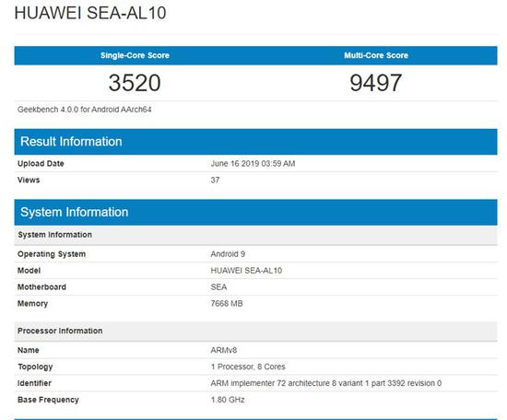Screen dimensions: 507x420
Task: Click the Upload Date value June 16 2019
Action: [253, 163]
